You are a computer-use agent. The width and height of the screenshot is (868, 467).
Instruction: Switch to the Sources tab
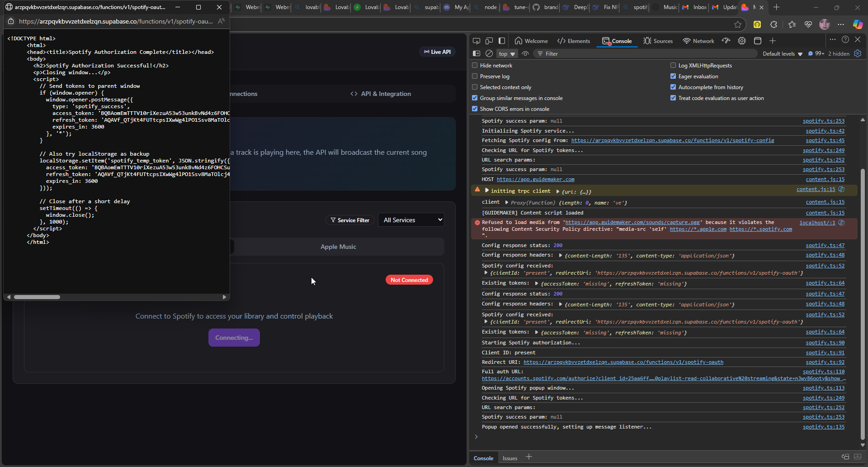coord(658,41)
